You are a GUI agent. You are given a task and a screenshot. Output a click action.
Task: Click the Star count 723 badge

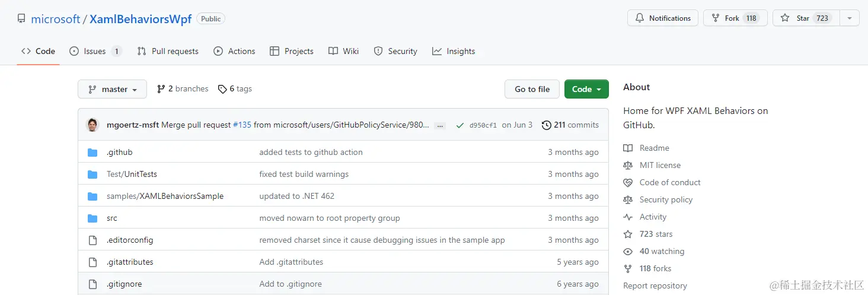pos(822,18)
